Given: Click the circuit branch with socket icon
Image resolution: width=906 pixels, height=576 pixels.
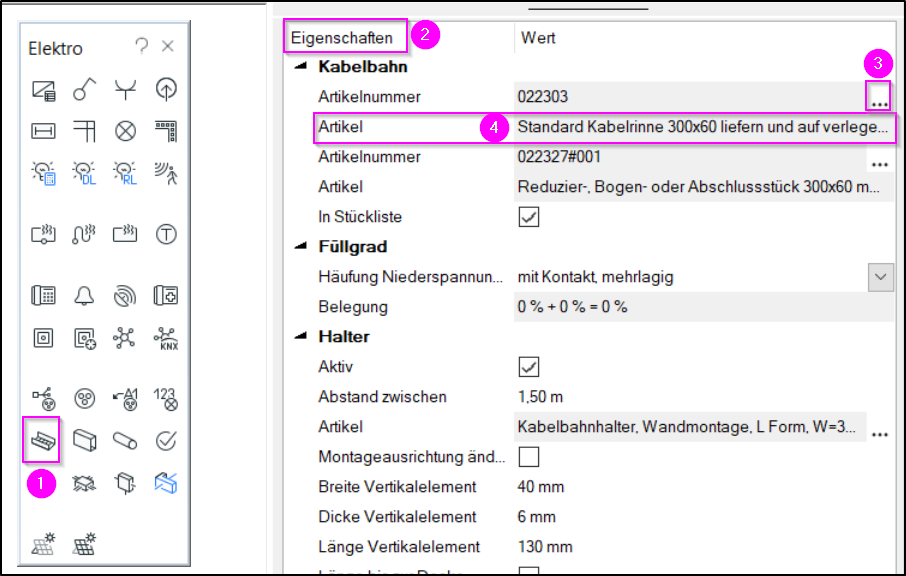Looking at the screenshot, I should [43, 399].
